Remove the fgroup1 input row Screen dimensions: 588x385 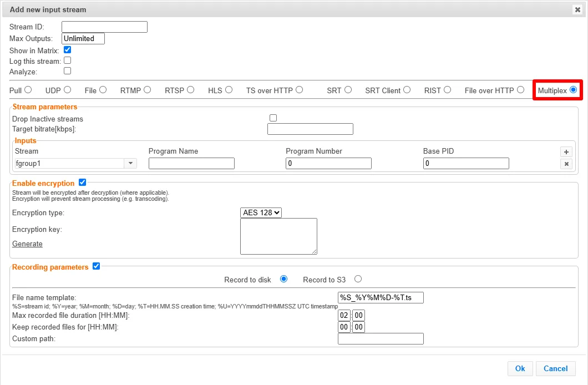point(566,164)
